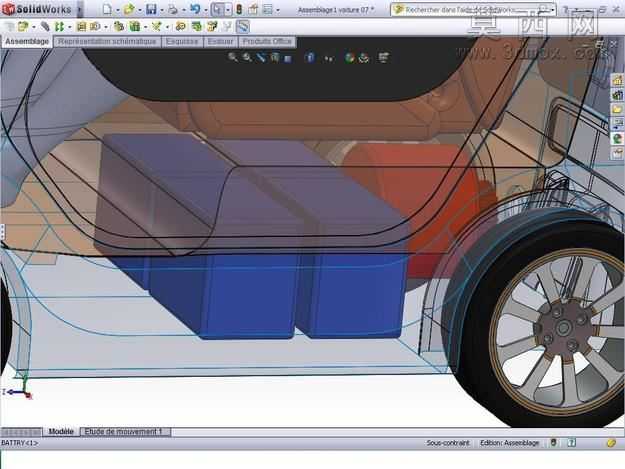
Task: Open the dropdown beside the Print icon
Action: click(183, 10)
